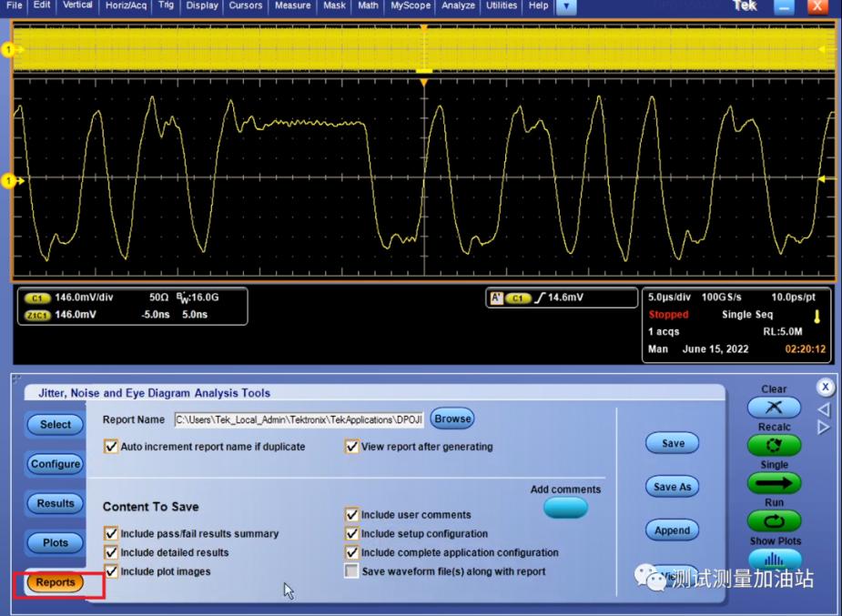Click the Clear results icon button
Screen dimensions: 842x616
pos(773,408)
